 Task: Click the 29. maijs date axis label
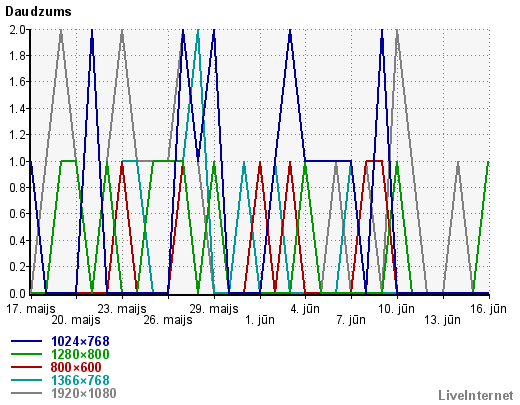(x=214, y=309)
